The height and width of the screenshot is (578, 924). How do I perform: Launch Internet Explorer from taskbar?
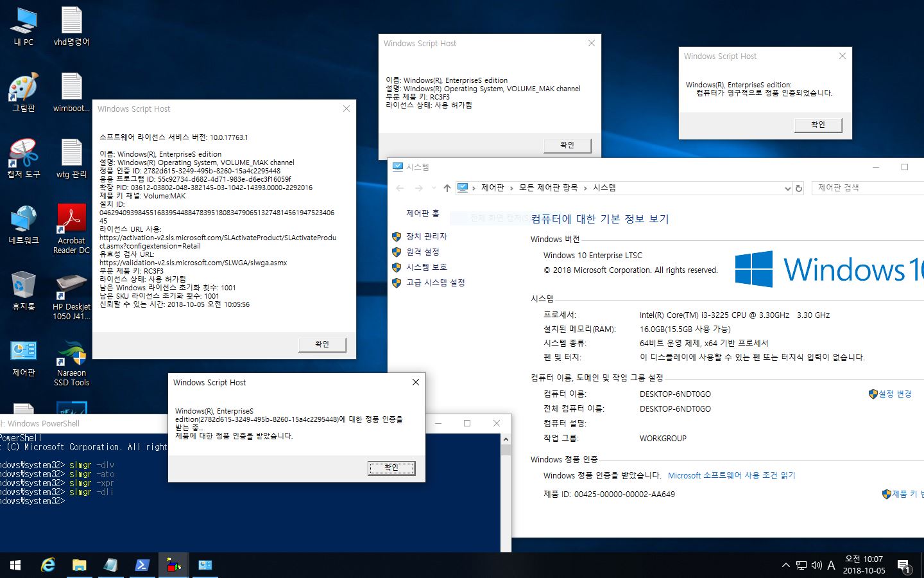(x=48, y=565)
